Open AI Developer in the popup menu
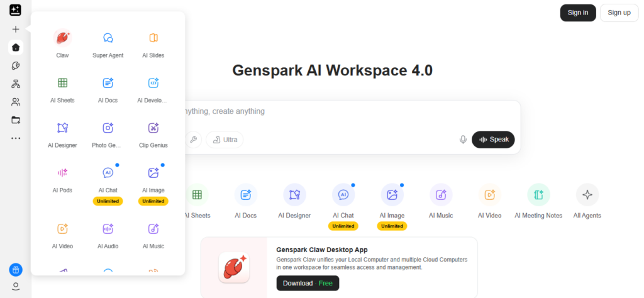Image resolution: width=644 pixels, height=298 pixels. [153, 89]
